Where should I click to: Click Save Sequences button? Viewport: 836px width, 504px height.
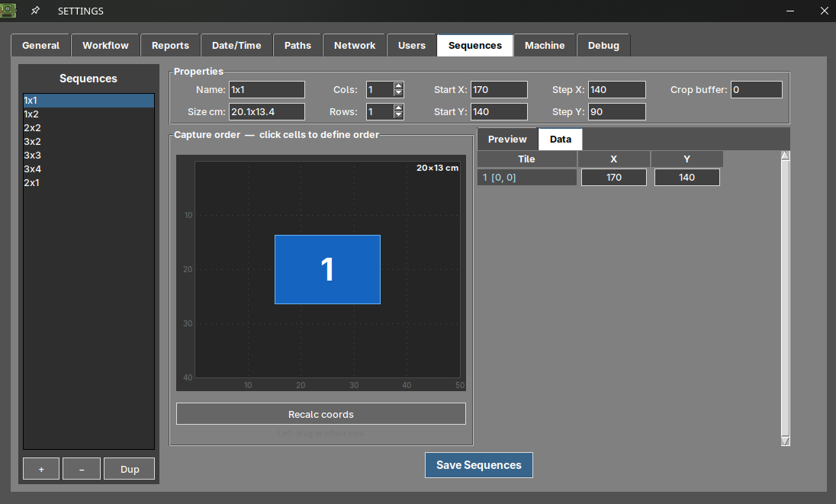click(x=479, y=465)
